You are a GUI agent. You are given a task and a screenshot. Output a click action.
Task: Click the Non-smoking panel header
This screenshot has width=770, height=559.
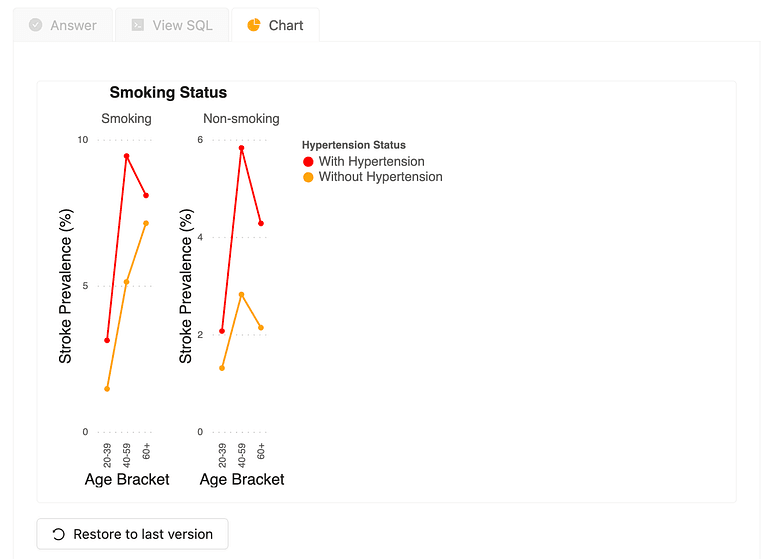[241, 119]
